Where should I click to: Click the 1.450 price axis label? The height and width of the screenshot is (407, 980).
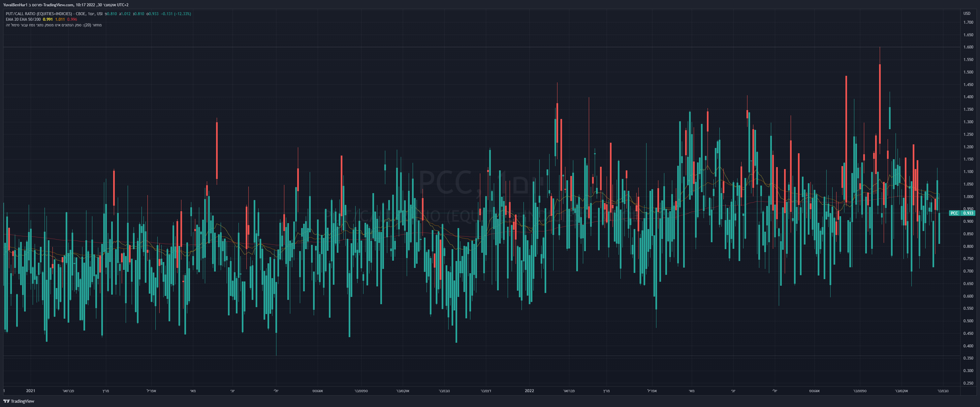tap(968, 85)
